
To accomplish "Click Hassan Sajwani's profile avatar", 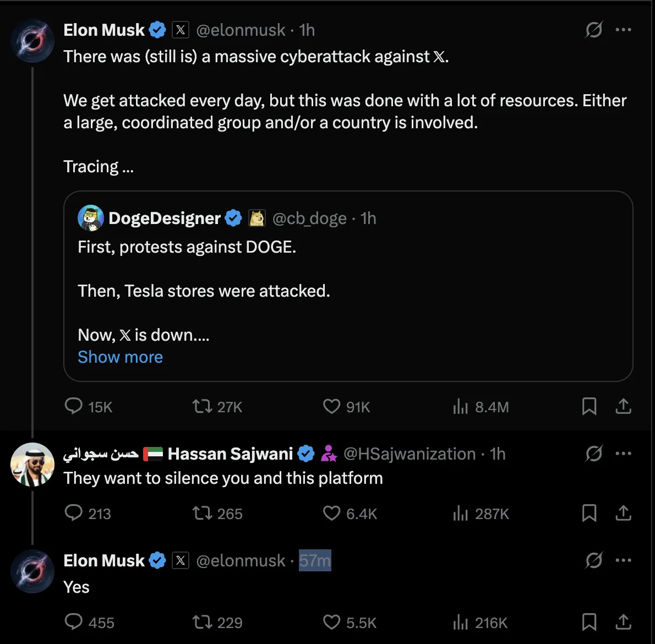I will click(x=32, y=464).
